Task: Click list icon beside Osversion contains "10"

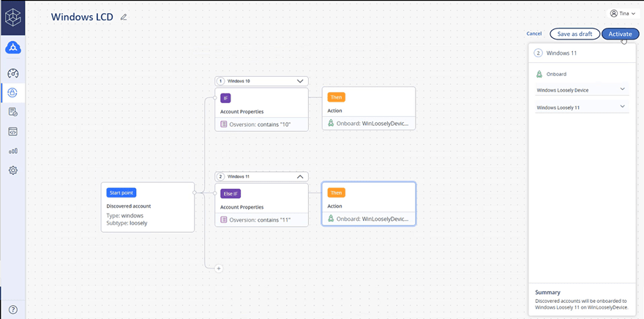Action: click(224, 124)
